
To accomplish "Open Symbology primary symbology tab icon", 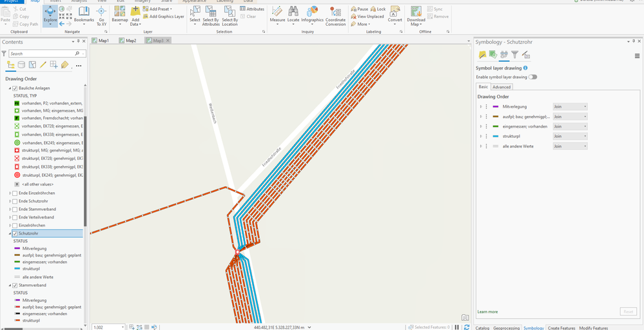I will click(482, 55).
